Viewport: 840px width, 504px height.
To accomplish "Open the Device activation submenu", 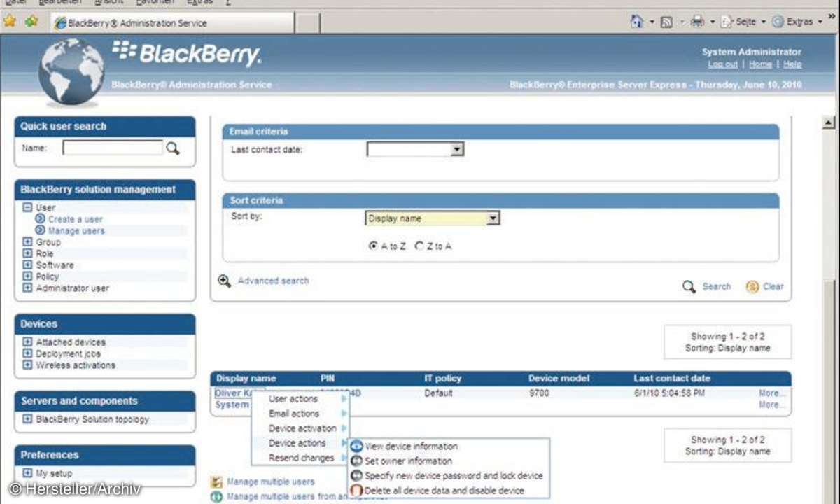I will (300, 428).
